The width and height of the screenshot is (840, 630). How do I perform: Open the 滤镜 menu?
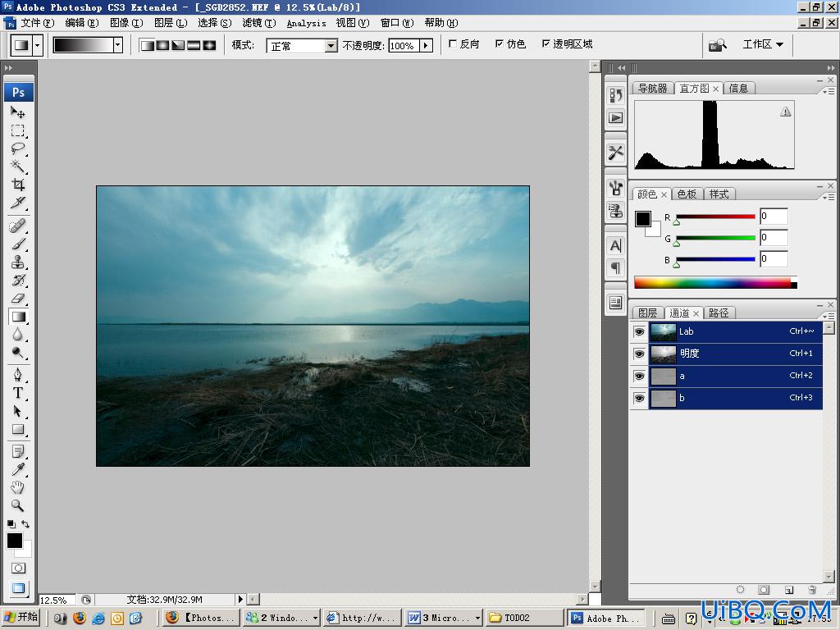[258, 22]
